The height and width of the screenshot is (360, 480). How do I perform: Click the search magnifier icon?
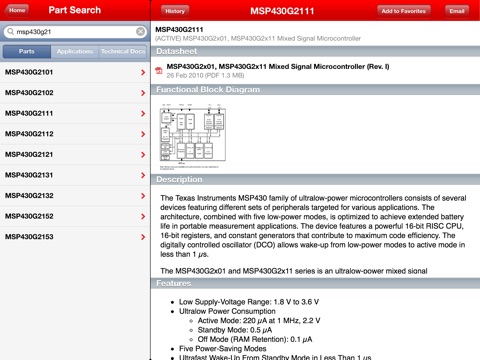(11, 32)
